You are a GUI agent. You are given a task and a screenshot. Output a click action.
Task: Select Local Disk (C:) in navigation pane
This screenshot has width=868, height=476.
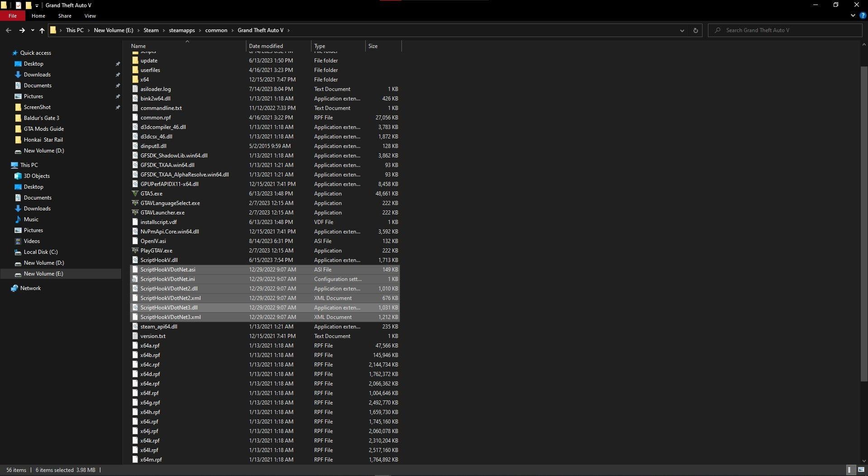(41, 252)
